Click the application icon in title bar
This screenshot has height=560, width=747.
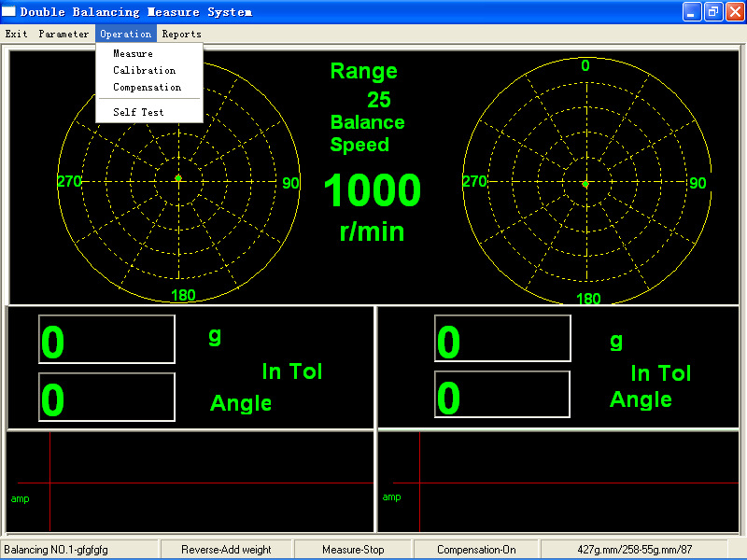tap(9, 12)
